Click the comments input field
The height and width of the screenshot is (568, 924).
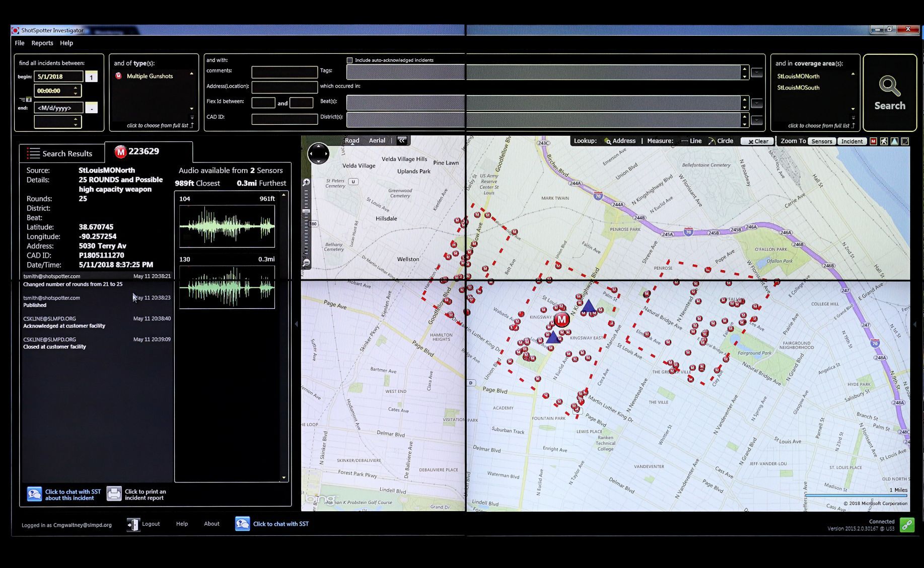point(285,72)
